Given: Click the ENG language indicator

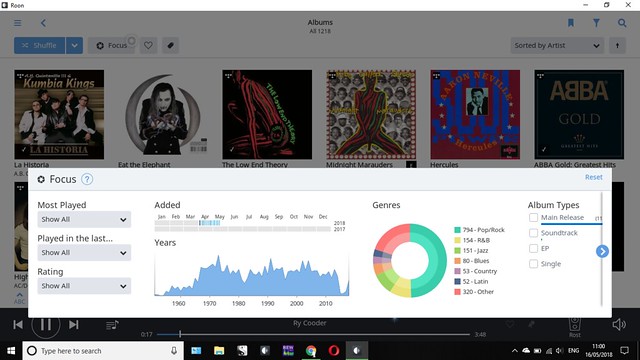Looking at the screenshot, I should pos(573,351).
